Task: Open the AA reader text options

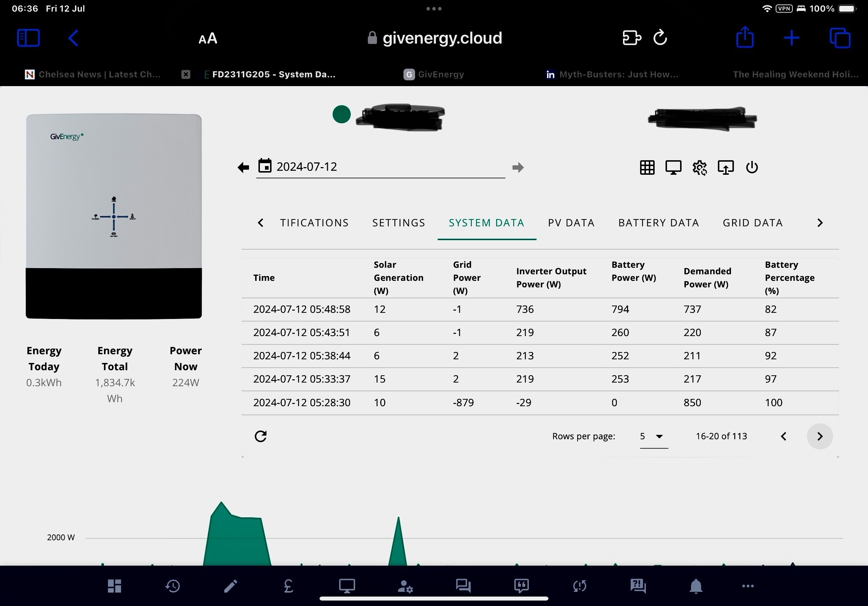Action: pyautogui.click(x=208, y=38)
